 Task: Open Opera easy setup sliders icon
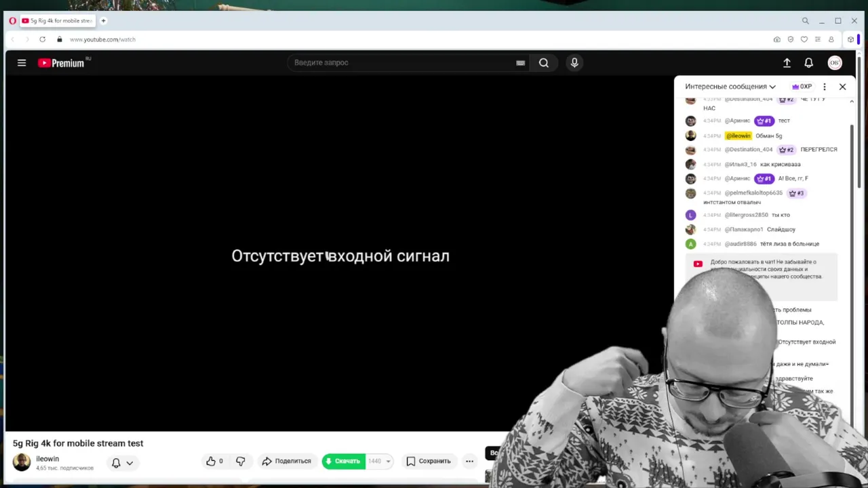coord(817,39)
